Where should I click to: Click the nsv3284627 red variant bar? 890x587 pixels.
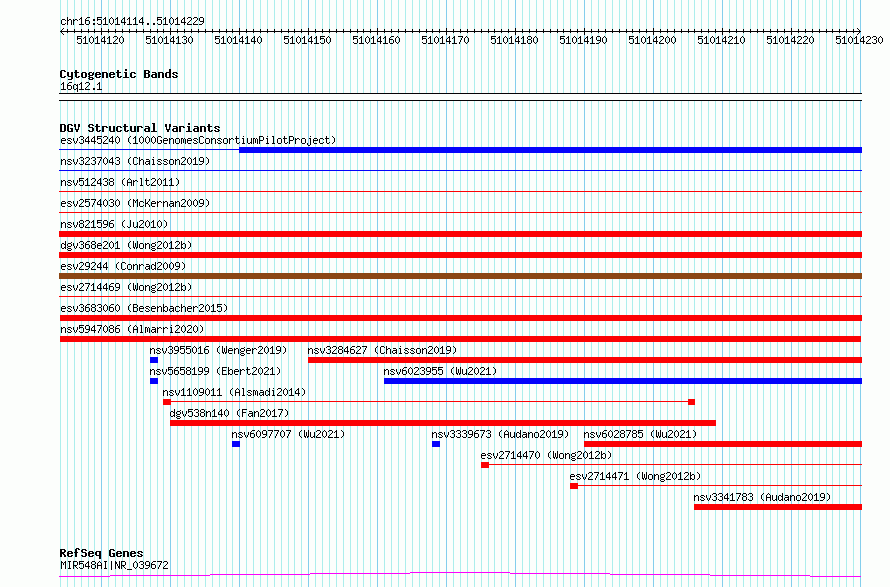pyautogui.click(x=585, y=360)
